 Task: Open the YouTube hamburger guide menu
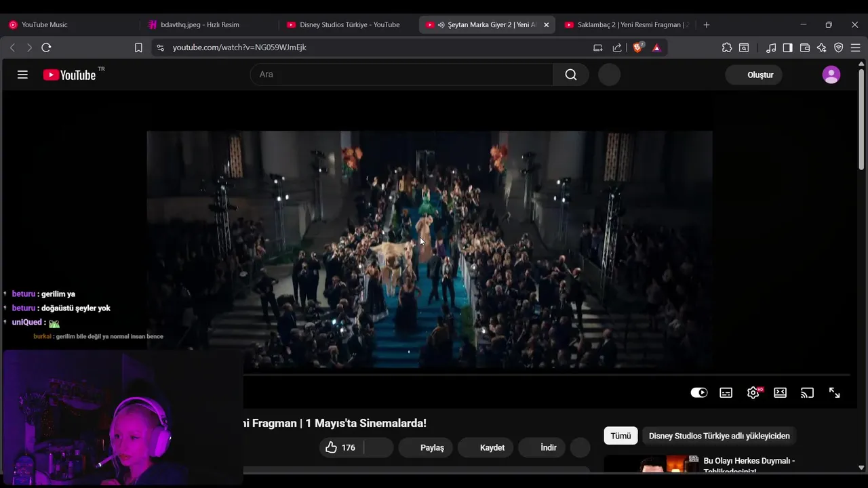22,75
